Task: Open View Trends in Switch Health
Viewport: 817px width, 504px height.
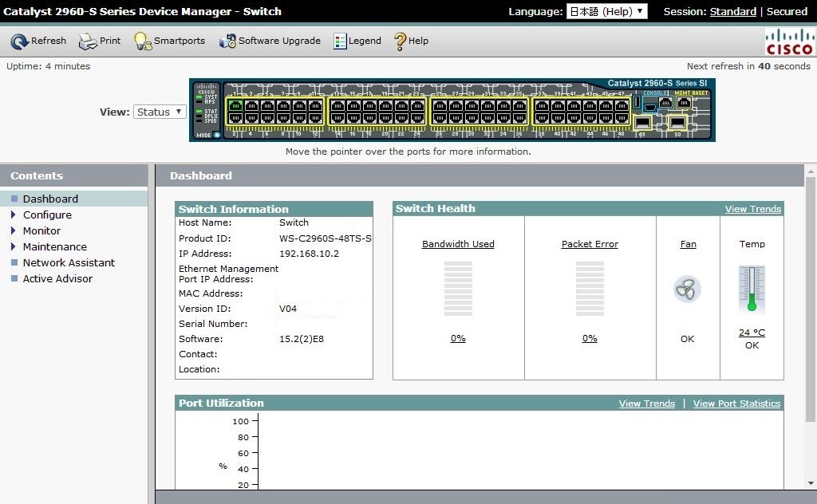Action: [x=753, y=209]
